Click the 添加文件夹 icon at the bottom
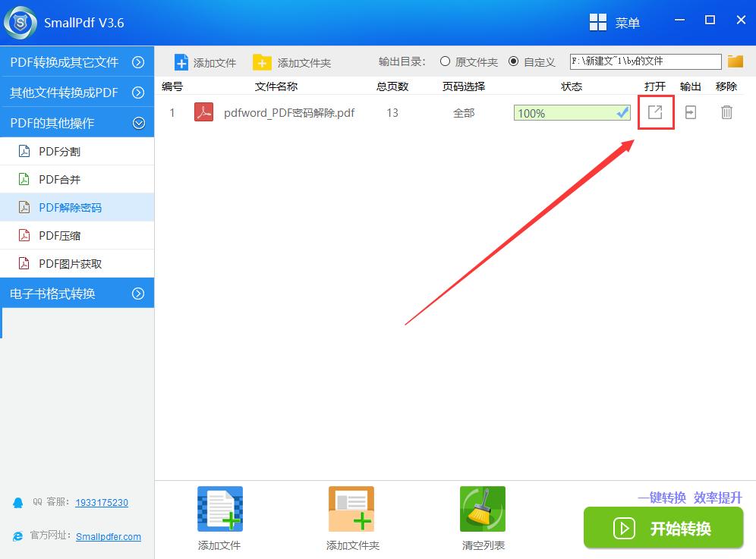 pos(351,508)
